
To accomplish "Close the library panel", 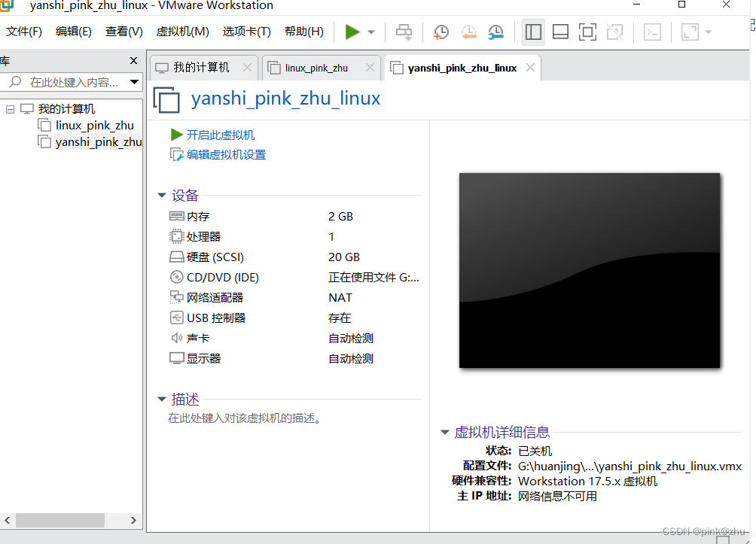I will (x=133, y=61).
